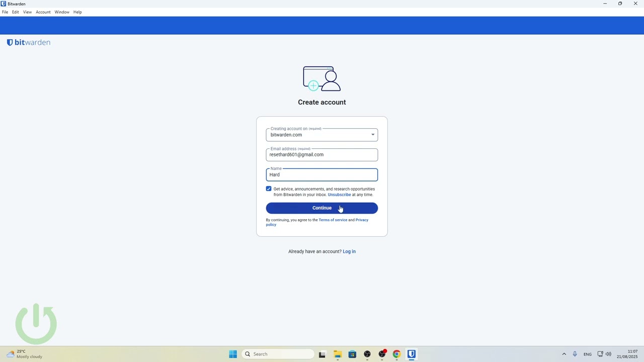This screenshot has height=362, width=644.
Task: Close the Bitwarden window
Action: point(635,4)
